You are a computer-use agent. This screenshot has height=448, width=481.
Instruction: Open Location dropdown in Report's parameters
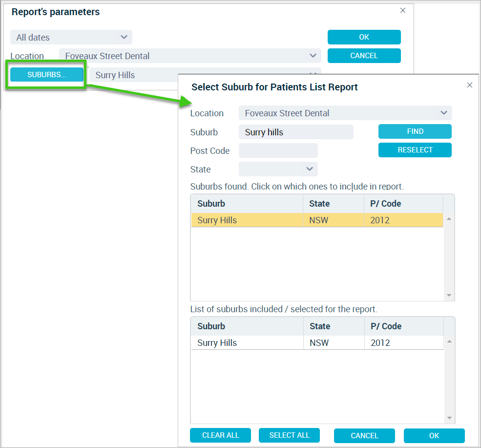pyautogui.click(x=190, y=56)
